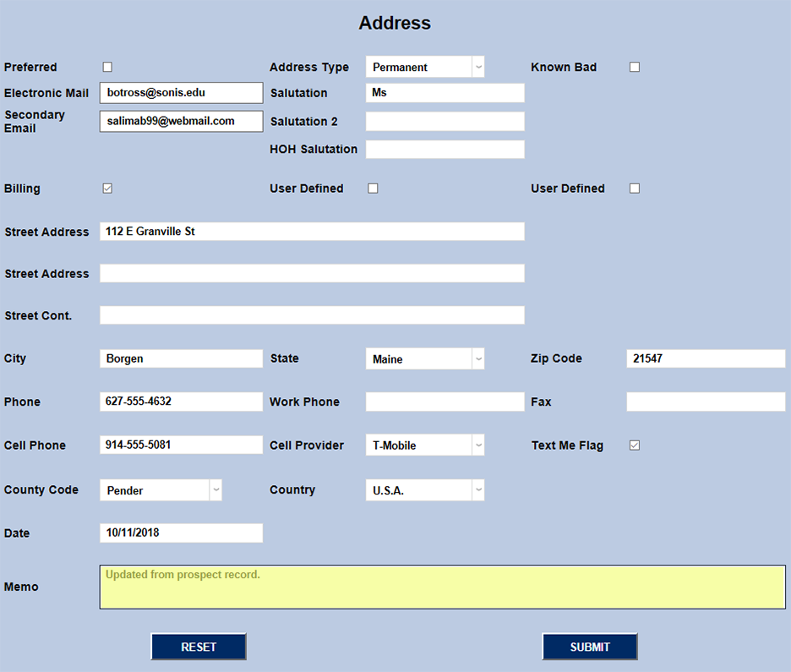The width and height of the screenshot is (791, 672).
Task: Click the first Street Address field
Action: (x=312, y=231)
